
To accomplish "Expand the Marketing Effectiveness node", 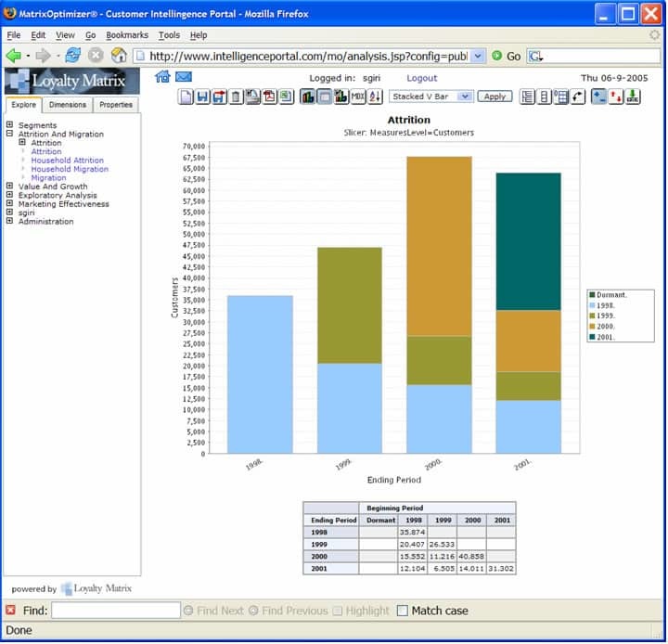I will click(x=9, y=203).
